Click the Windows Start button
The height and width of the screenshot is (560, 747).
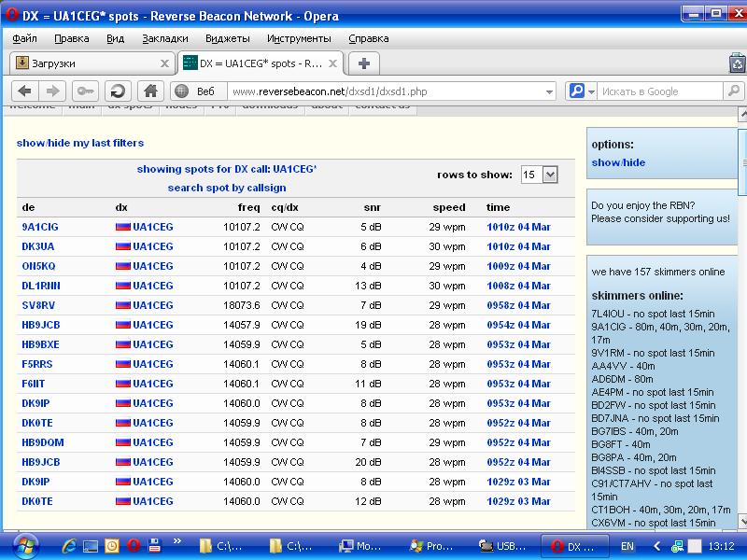pyautogui.click(x=26, y=546)
